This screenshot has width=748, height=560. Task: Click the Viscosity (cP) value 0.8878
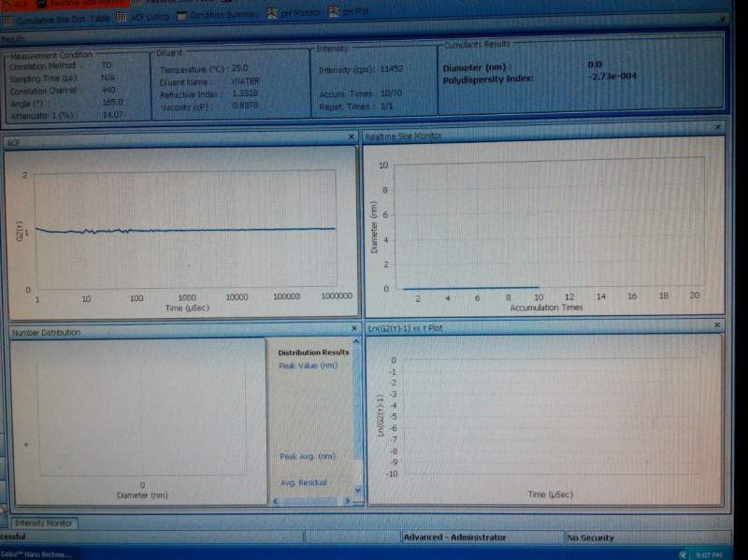[246, 106]
